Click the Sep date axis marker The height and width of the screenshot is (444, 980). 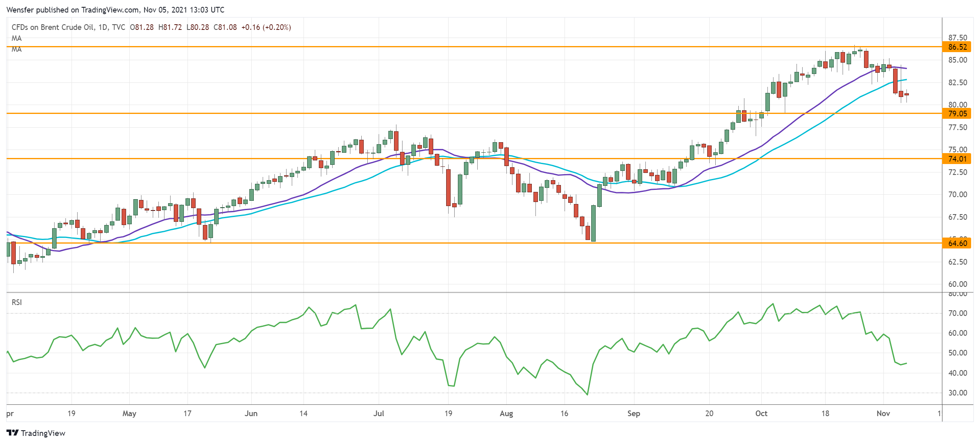(x=634, y=413)
